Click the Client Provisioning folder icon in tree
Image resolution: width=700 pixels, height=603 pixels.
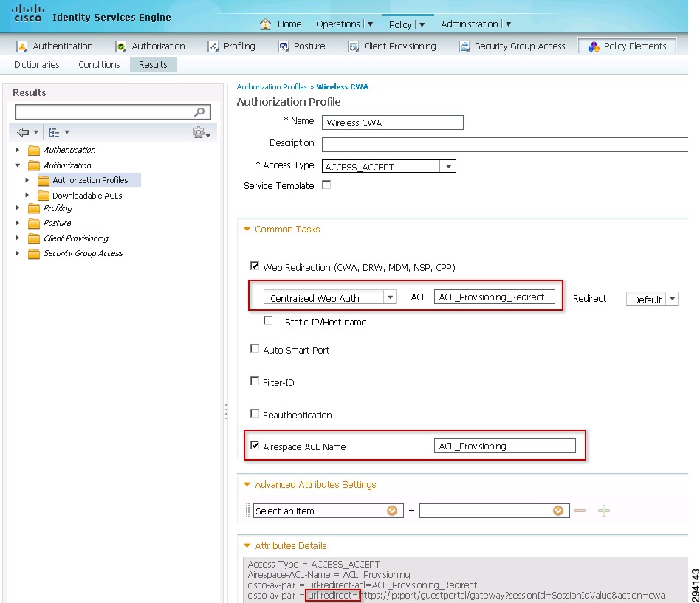pyautogui.click(x=34, y=238)
